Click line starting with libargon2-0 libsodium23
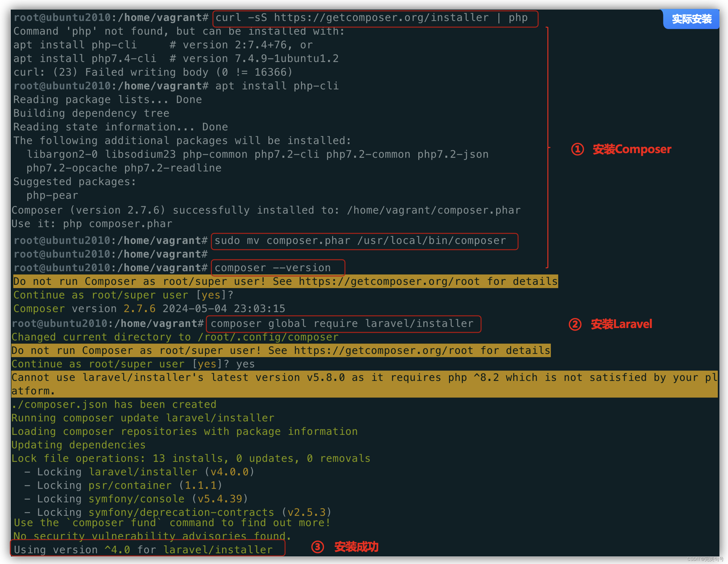The width and height of the screenshot is (728, 564). tap(258, 154)
